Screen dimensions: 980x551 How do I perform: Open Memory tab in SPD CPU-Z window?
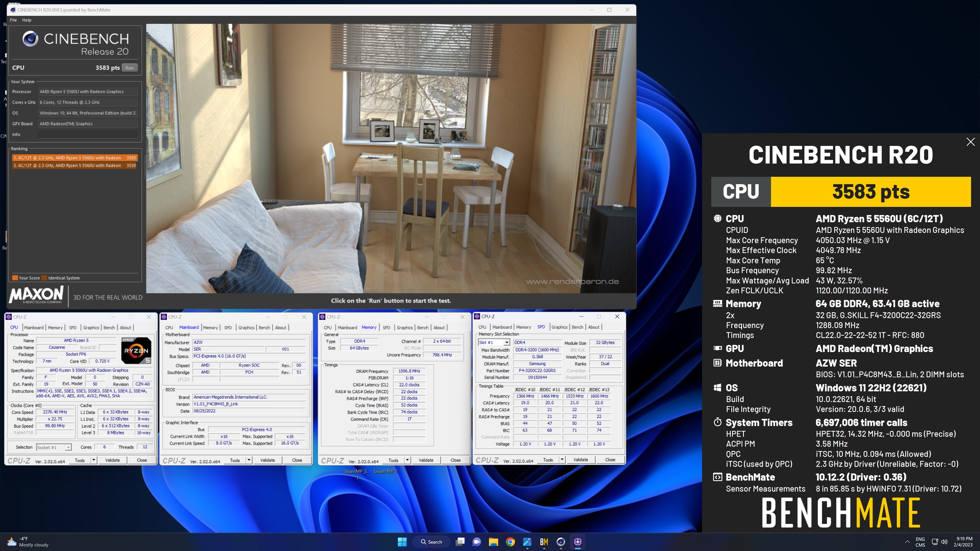523,327
